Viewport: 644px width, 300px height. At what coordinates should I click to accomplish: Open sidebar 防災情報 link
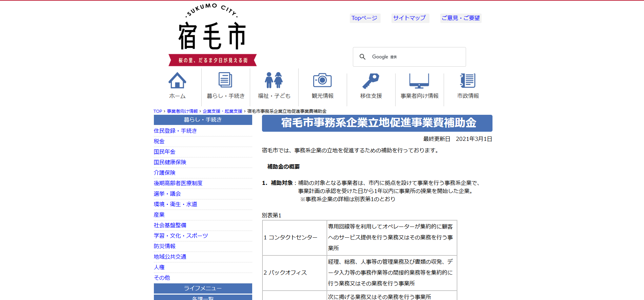(x=164, y=246)
